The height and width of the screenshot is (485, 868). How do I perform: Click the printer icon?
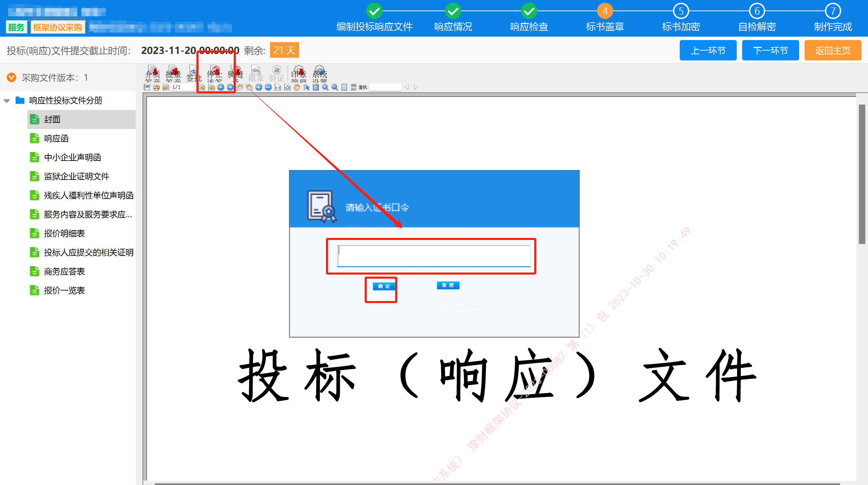click(x=156, y=87)
